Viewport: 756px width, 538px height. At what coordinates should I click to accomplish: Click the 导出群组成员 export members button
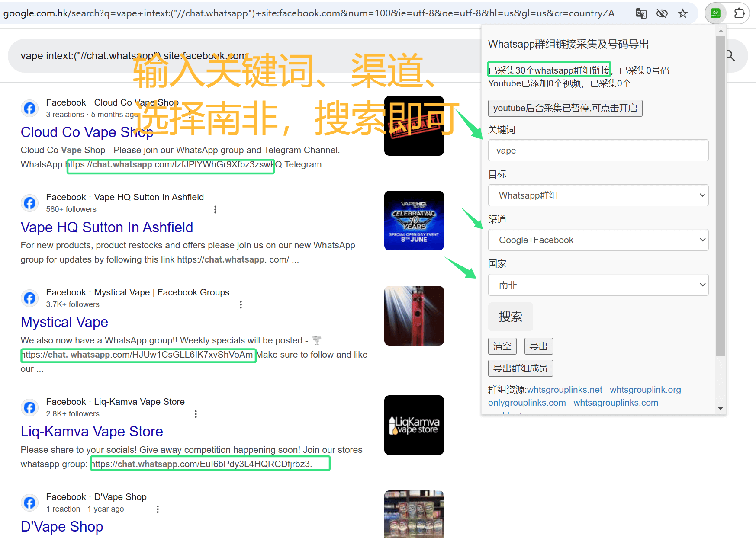pyautogui.click(x=521, y=368)
